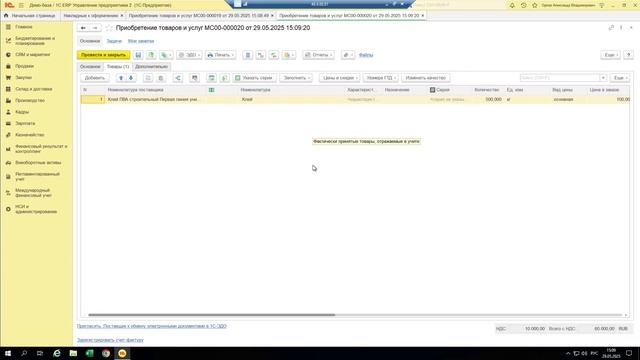Switch to the Основное form tab

point(90,67)
